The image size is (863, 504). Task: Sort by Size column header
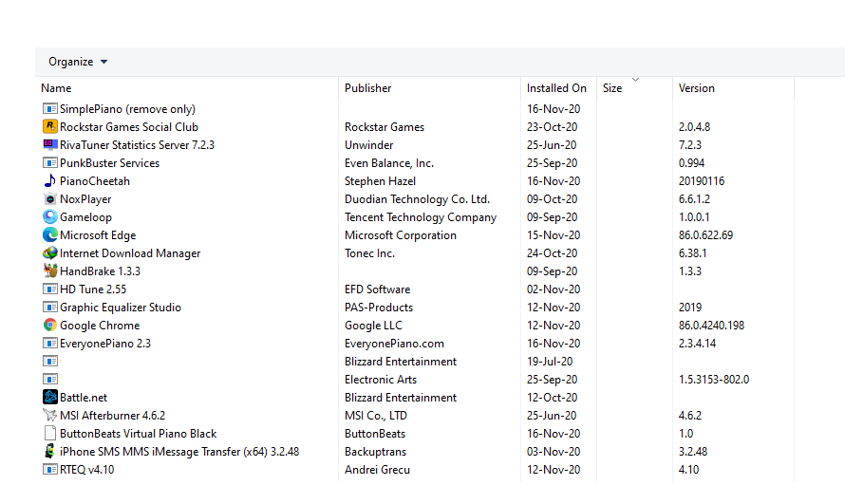[612, 88]
